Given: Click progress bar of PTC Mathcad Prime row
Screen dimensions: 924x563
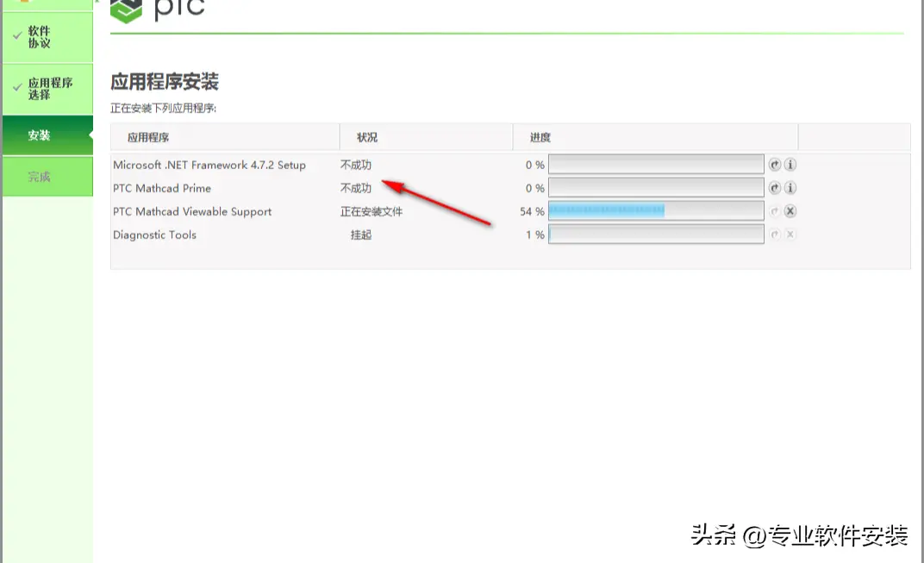Looking at the screenshot, I should [656, 188].
